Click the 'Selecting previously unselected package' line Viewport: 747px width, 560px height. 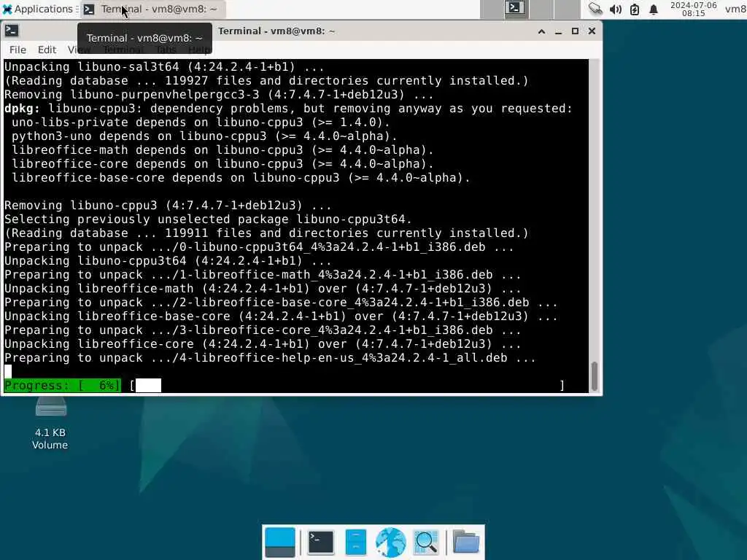click(x=208, y=219)
